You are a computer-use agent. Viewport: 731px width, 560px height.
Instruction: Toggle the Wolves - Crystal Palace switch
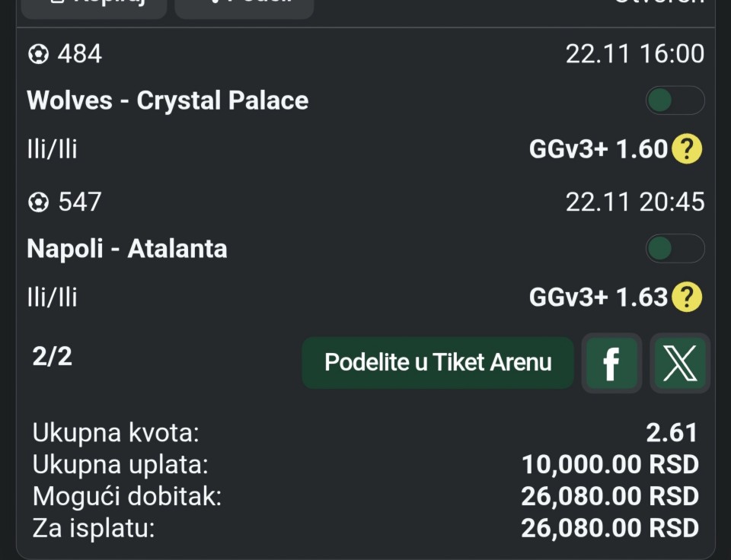coord(675,100)
